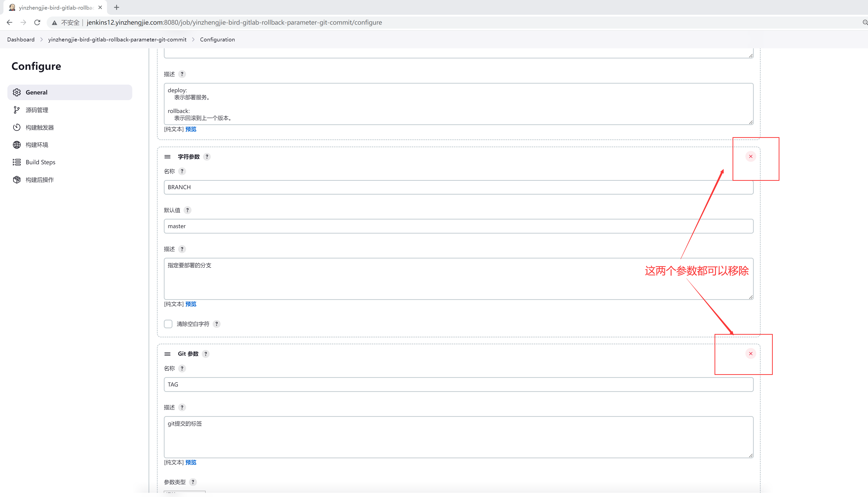Reload the page with browser refresh

[37, 22]
